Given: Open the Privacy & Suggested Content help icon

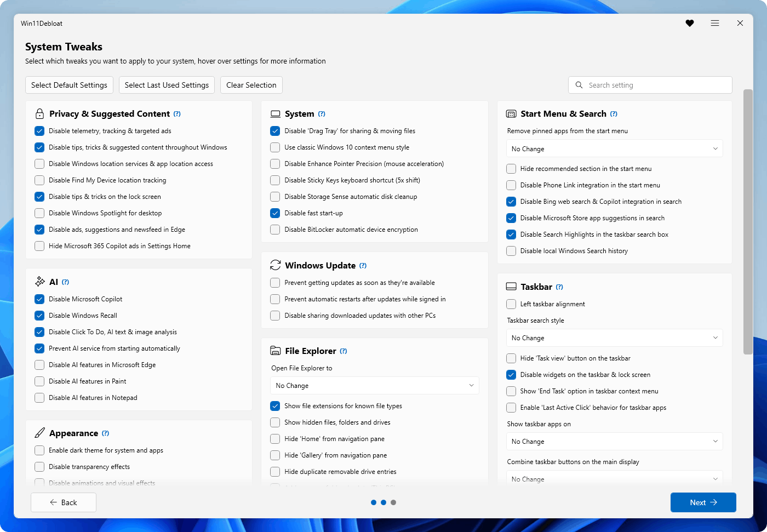Looking at the screenshot, I should 177,113.
